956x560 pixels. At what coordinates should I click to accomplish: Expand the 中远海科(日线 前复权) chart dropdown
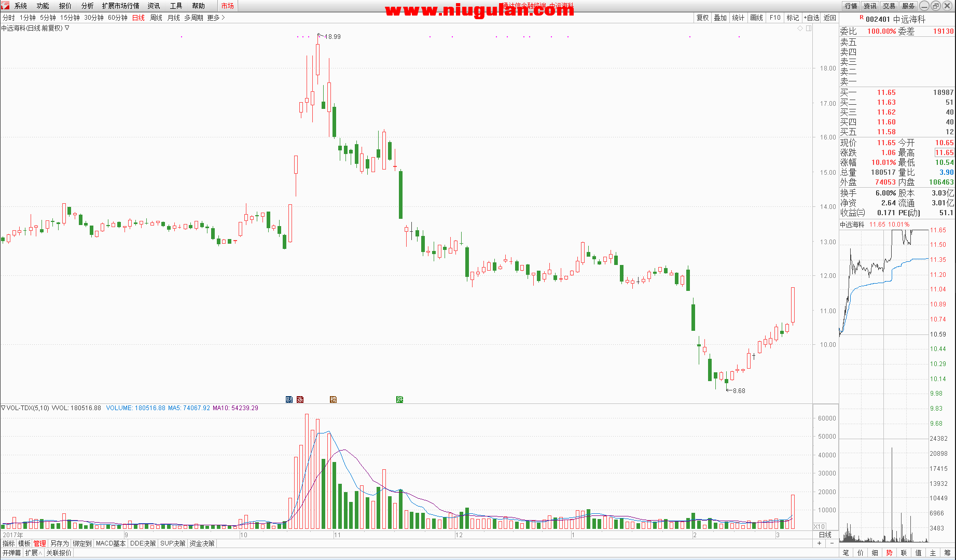[x=67, y=28]
